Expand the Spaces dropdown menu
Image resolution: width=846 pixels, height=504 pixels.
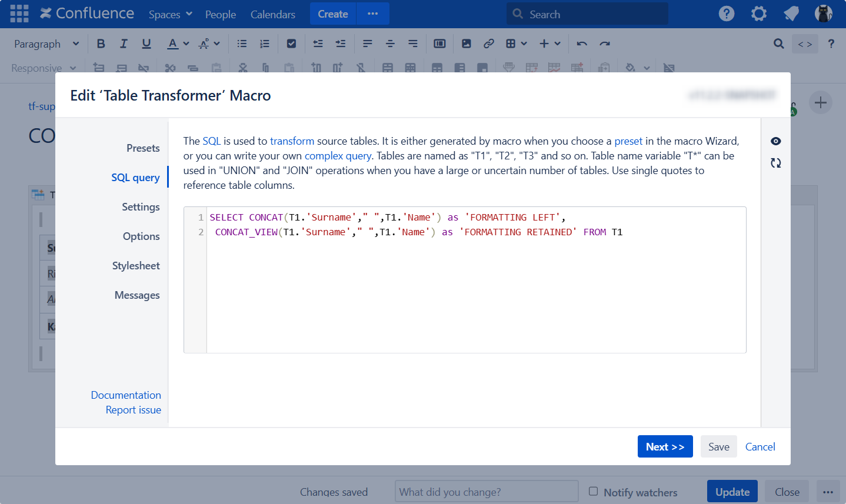[x=170, y=14]
